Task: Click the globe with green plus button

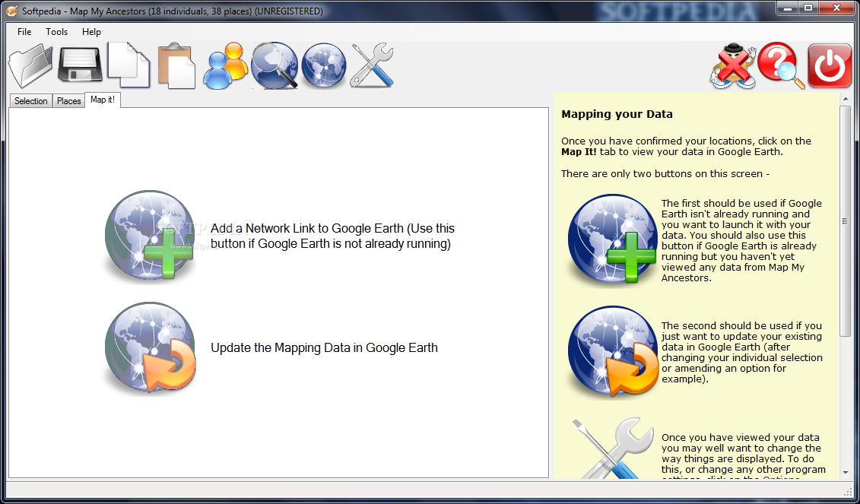Action: (x=150, y=236)
